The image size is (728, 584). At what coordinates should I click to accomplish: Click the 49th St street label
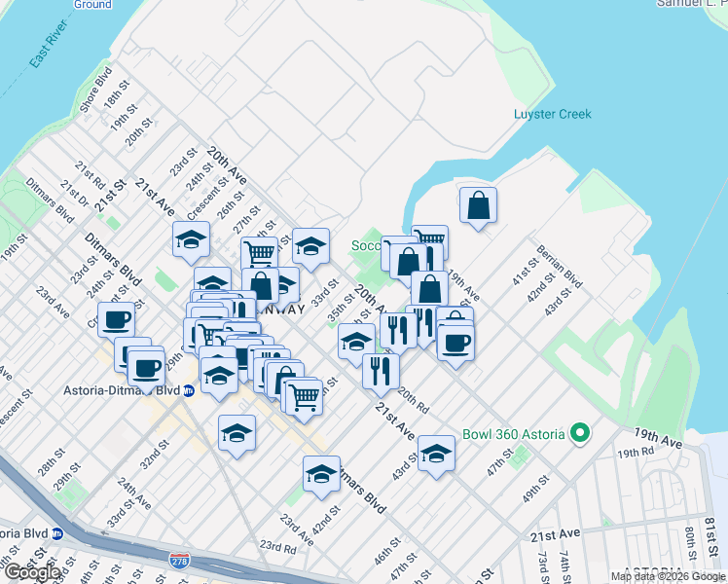tap(536, 489)
